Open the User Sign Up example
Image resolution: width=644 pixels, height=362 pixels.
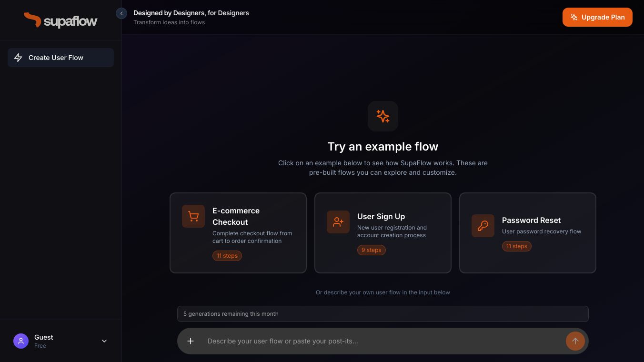coord(383,232)
